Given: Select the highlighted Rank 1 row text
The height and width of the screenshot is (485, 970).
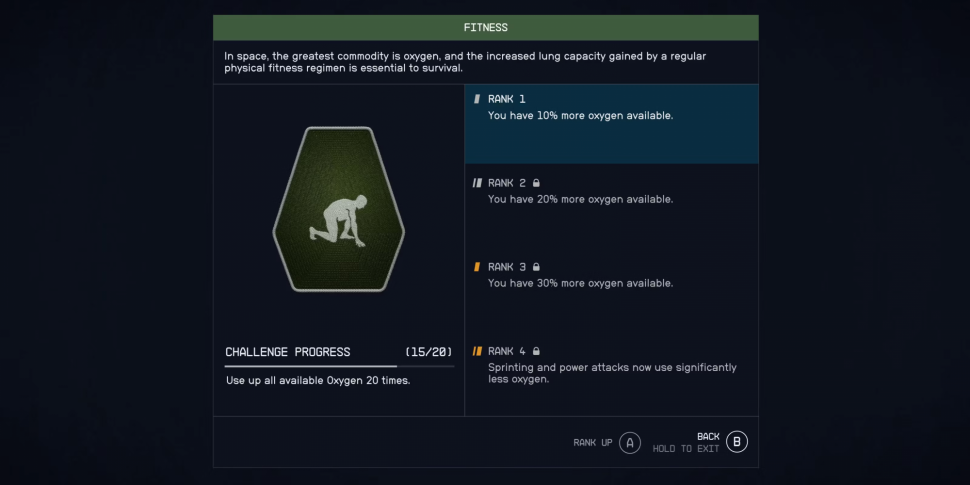Looking at the screenshot, I should pos(580,115).
